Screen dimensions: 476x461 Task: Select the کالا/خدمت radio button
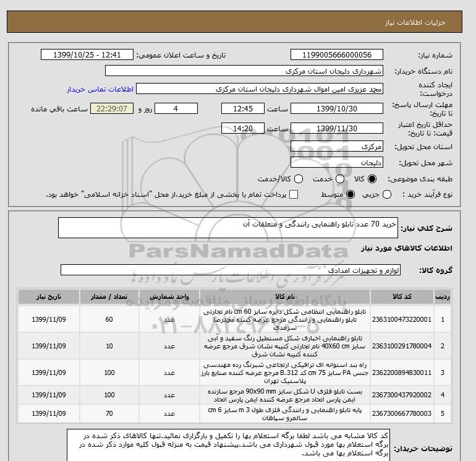(x=299, y=179)
